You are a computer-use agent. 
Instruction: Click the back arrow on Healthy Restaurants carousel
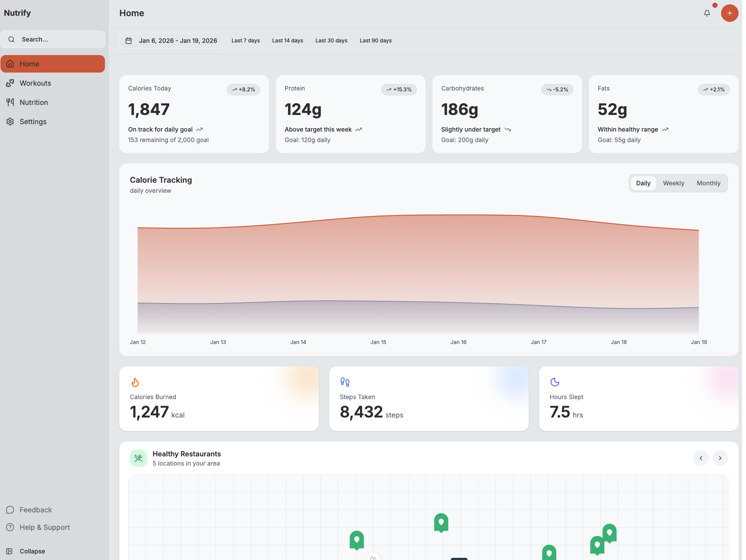701,458
